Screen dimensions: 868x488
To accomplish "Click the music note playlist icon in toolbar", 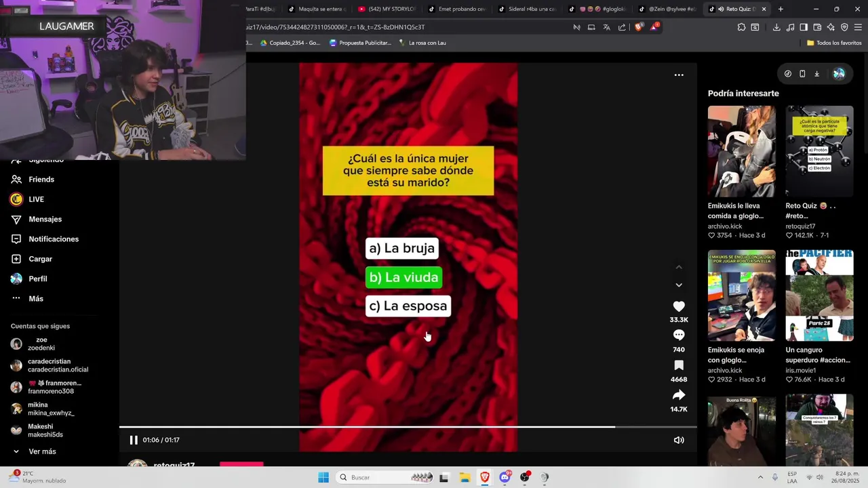I will 790,27.
